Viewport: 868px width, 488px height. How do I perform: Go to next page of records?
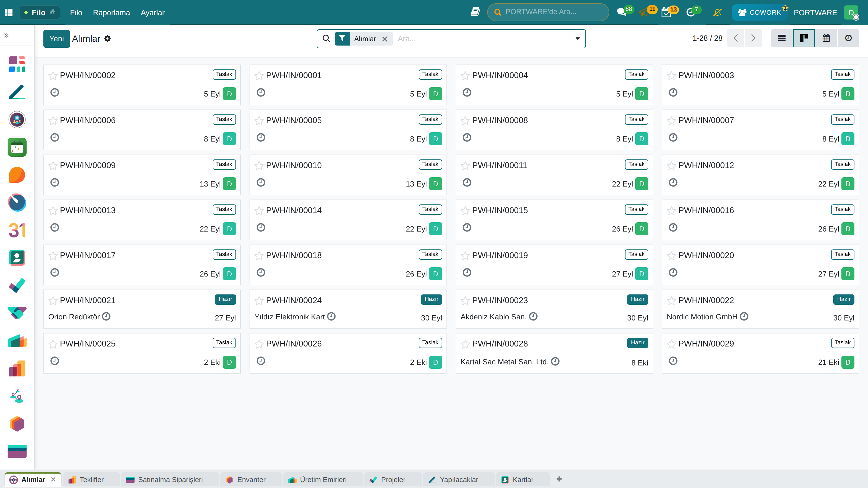coord(754,38)
